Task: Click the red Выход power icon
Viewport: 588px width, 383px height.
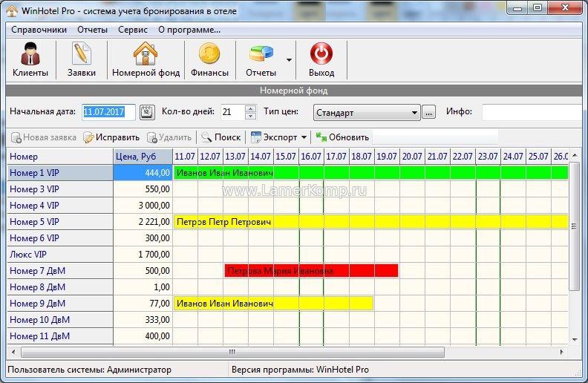Action: (x=321, y=56)
